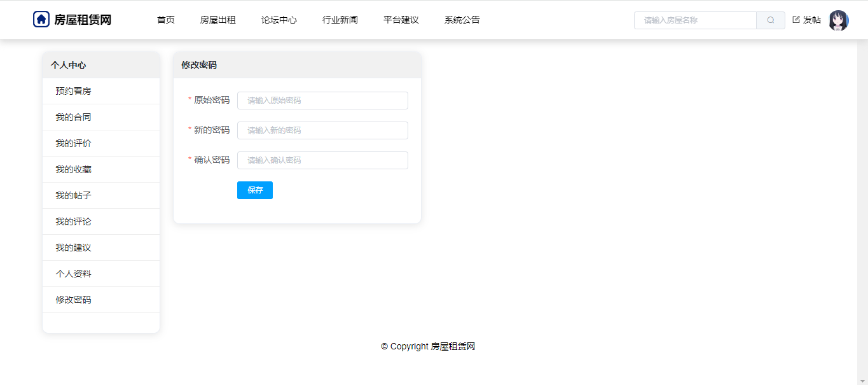Select the 平台建议 navigation item
Image resolution: width=868 pixels, height=385 pixels.
(401, 20)
